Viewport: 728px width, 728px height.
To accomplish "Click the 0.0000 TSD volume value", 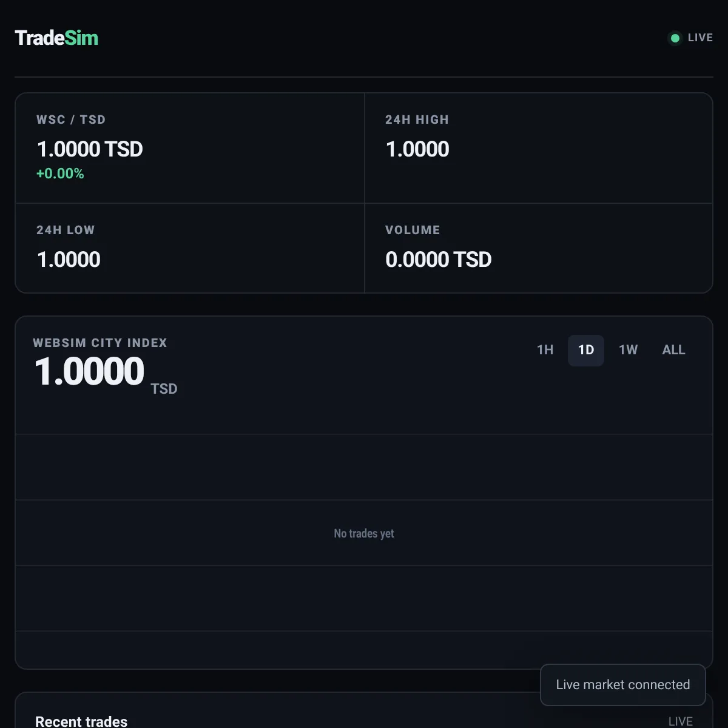I will point(439,260).
